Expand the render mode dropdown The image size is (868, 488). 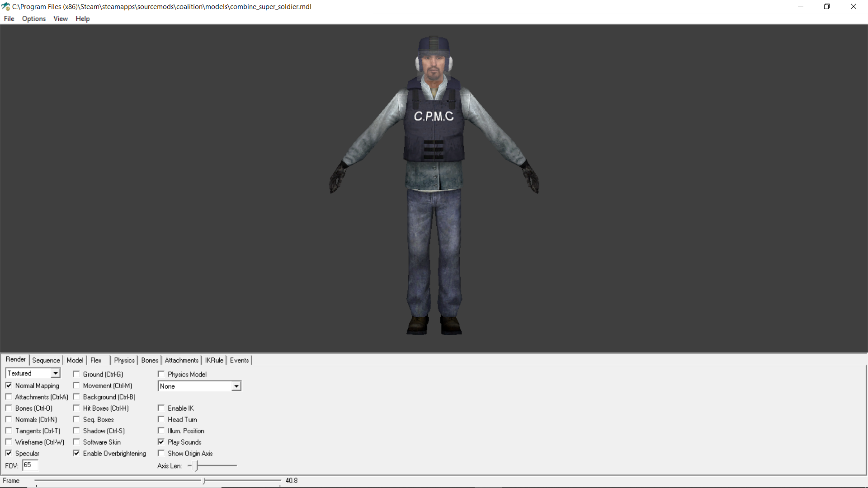click(x=55, y=374)
